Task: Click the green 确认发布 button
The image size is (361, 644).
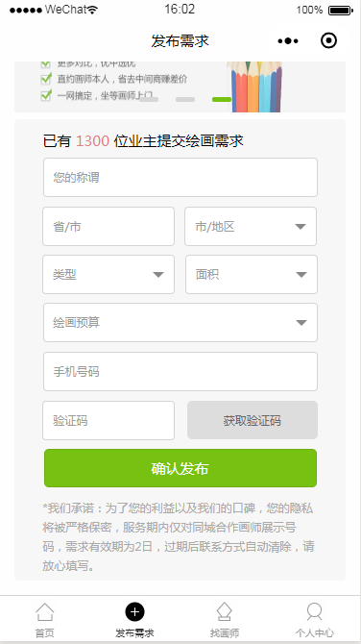Action: click(180, 468)
